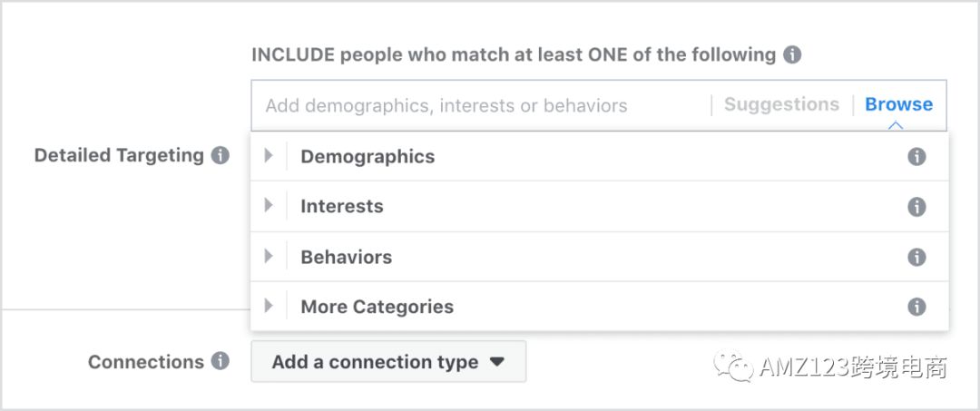Expand the More Categories arrow
This screenshot has width=980, height=411.
(269, 307)
